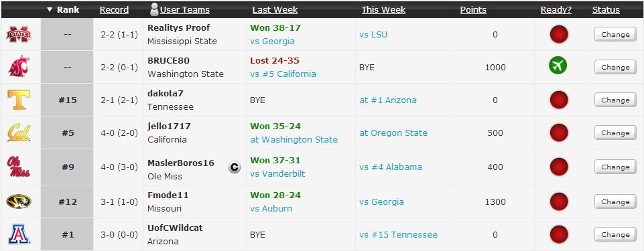644x251 pixels.
Task: Toggle red ready indicator for UofCWildcat
Action: click(x=559, y=234)
